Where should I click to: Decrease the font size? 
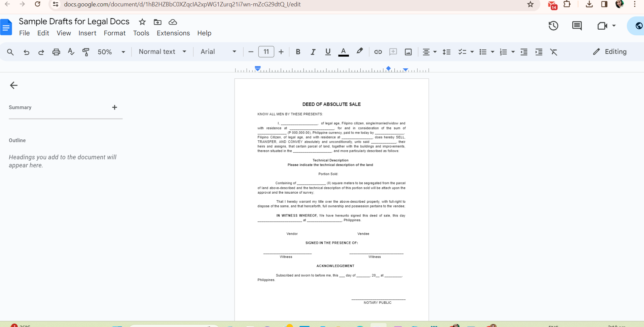251,52
